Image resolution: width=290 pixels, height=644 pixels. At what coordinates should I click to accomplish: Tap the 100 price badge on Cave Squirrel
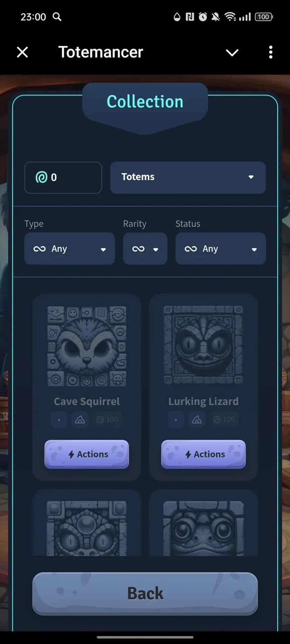(x=107, y=419)
